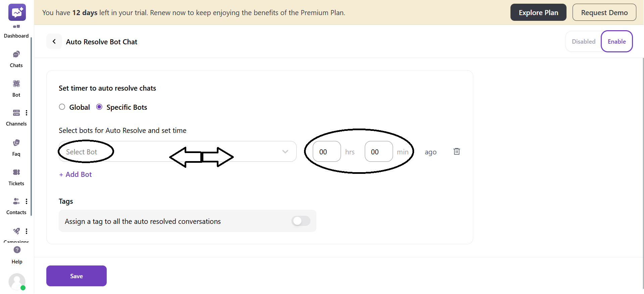The width and height of the screenshot is (644, 294).
Task: Click the Add Bot link
Action: 75,174
